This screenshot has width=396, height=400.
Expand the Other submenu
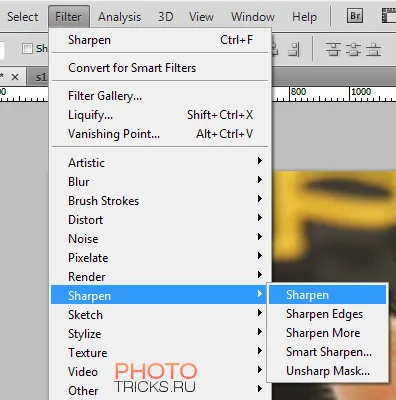160,391
